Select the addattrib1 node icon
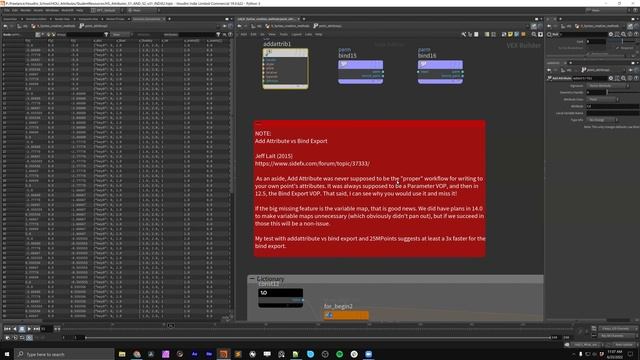Screen dimensions: 640x360 click(268, 53)
